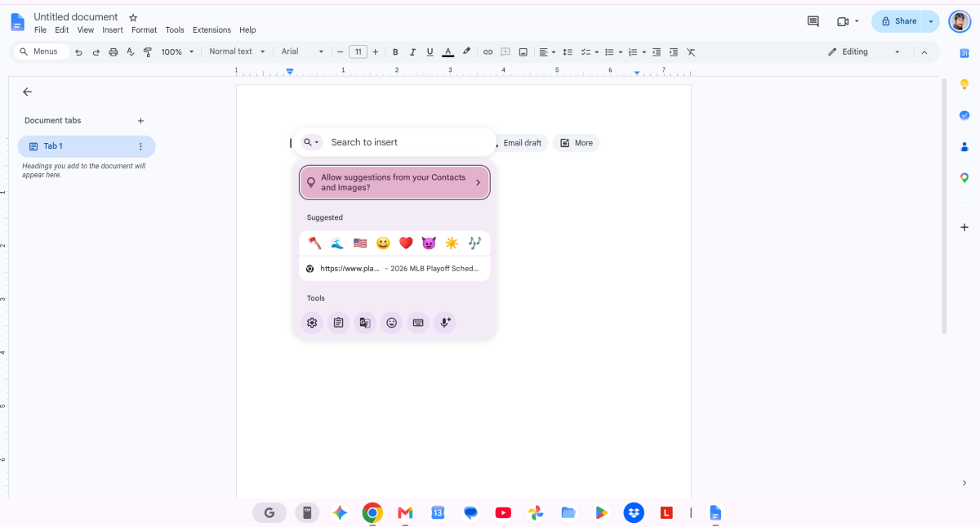Open the Format menu
The width and height of the screenshot is (980, 527).
point(145,30)
